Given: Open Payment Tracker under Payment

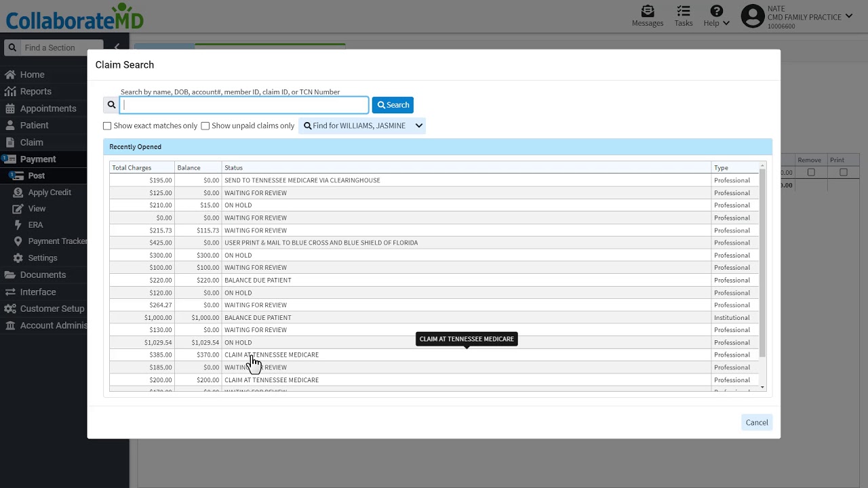Looking at the screenshot, I should pyautogui.click(x=58, y=241).
